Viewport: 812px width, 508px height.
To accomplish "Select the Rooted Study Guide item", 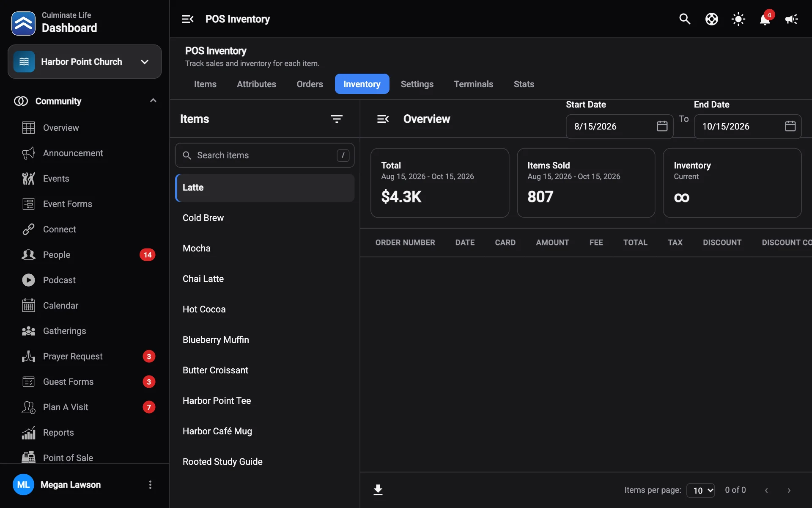I will pyautogui.click(x=265, y=461).
